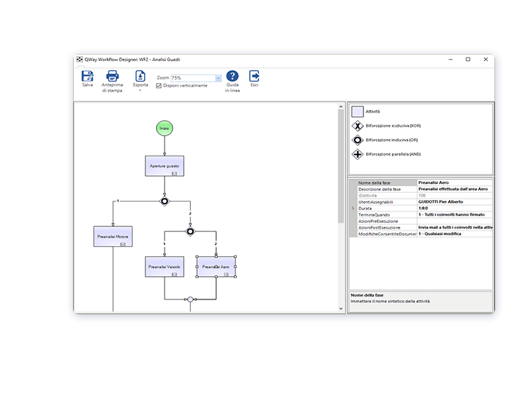Click the Esporta export icon
The image size is (532, 408).
pyautogui.click(x=140, y=77)
